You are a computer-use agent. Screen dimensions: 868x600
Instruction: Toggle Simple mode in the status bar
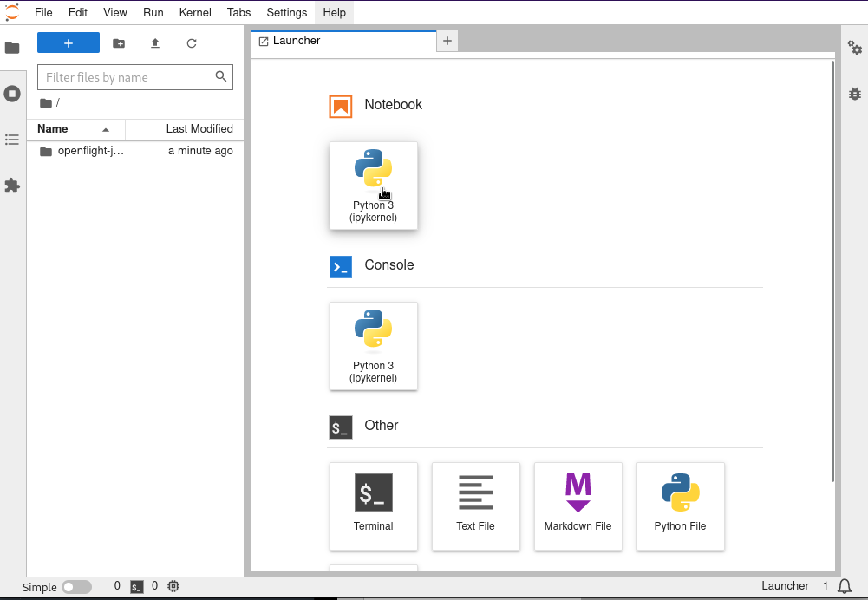[76, 586]
